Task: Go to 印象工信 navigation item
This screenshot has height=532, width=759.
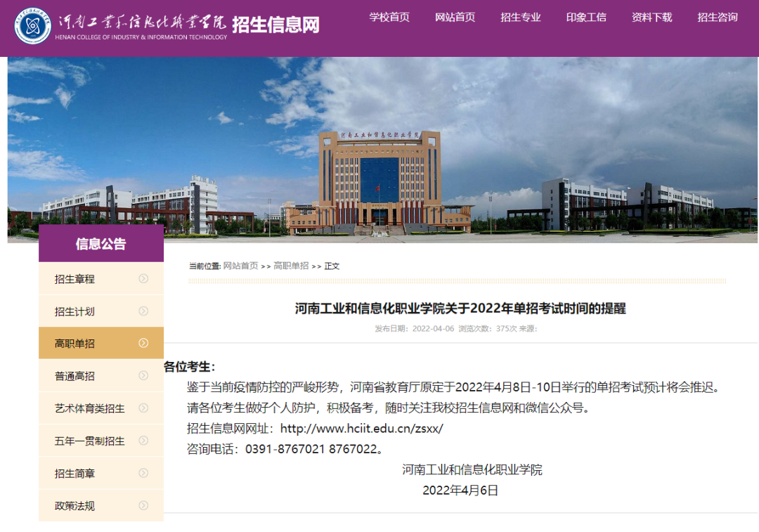Action: click(x=586, y=17)
